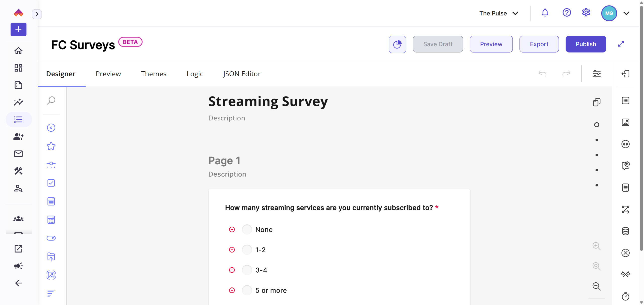Viewport: 644px width, 305px height.
Task: Select the checkbox question toolbox icon
Action: pos(51,183)
